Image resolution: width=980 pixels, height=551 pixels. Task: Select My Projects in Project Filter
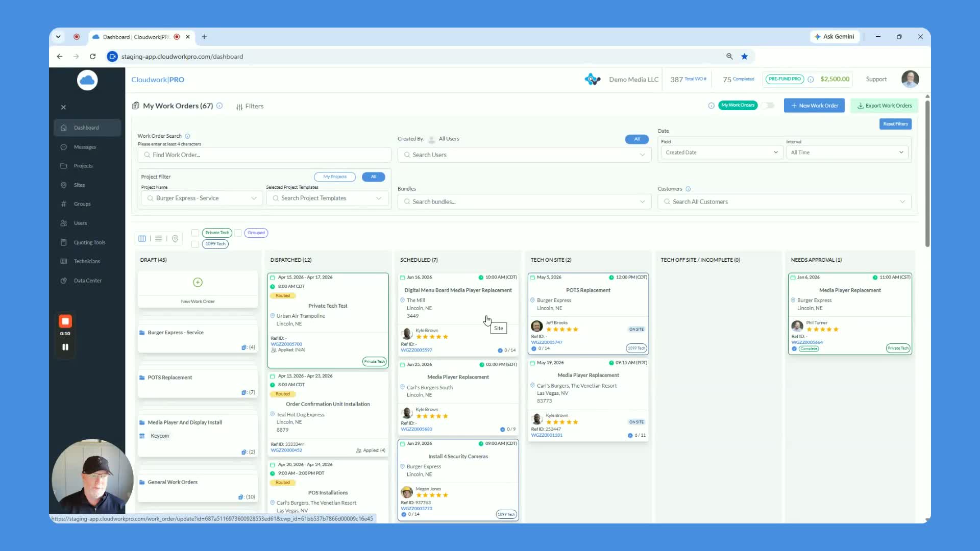[335, 177]
